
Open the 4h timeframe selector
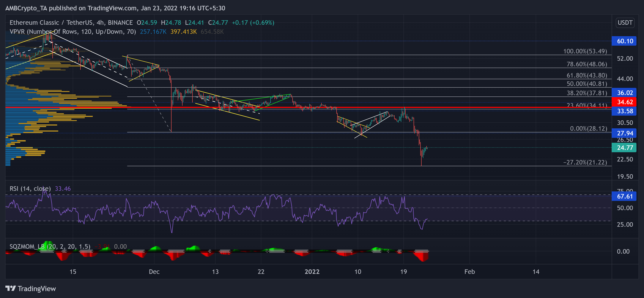(x=100, y=22)
